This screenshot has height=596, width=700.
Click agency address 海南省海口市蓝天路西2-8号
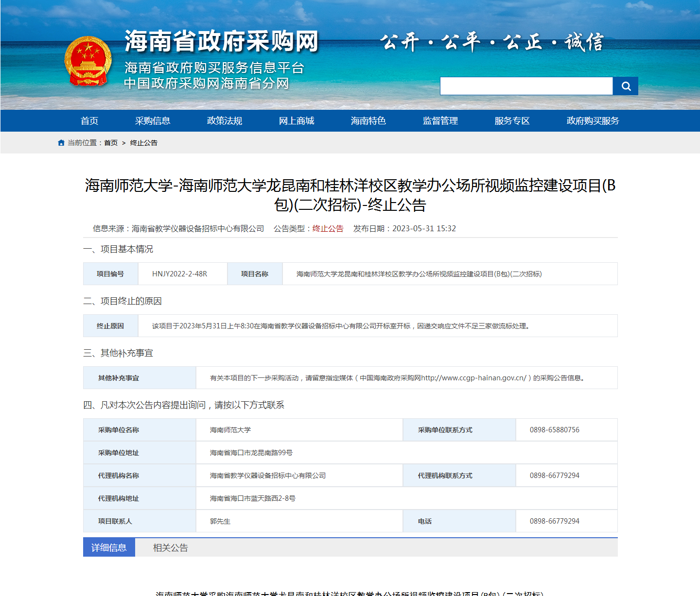tap(253, 498)
